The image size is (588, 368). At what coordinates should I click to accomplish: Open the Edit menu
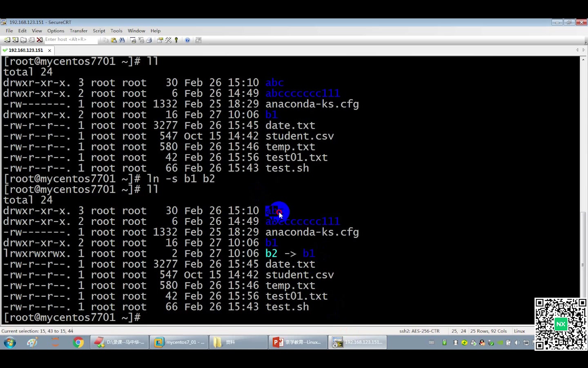[x=22, y=31]
